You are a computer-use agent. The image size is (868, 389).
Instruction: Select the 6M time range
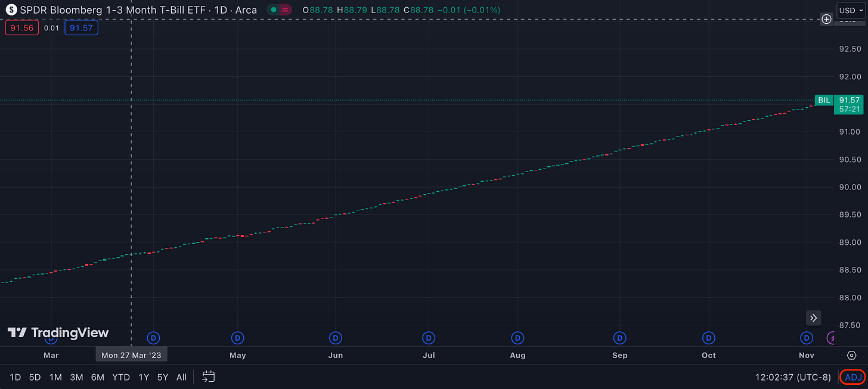(98, 377)
